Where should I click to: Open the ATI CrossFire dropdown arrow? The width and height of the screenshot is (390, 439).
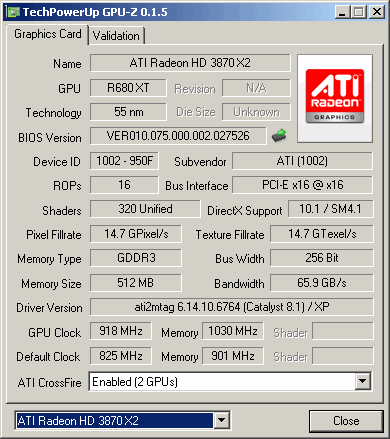click(363, 381)
